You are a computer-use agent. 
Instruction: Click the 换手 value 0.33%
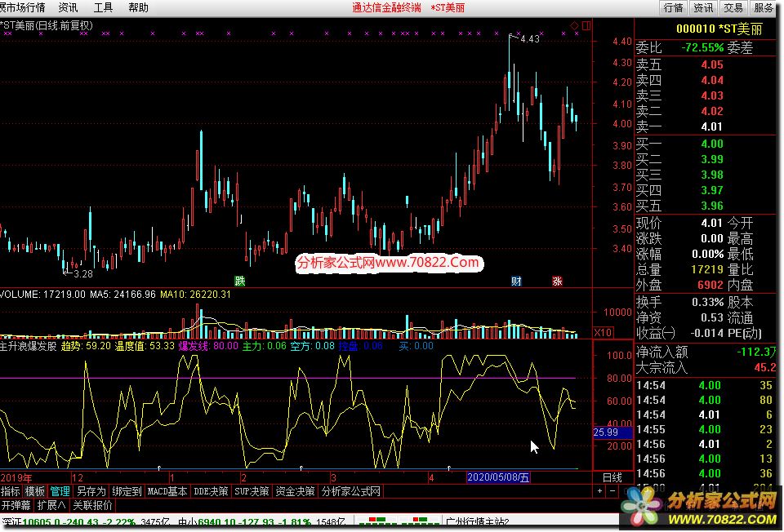tap(707, 302)
